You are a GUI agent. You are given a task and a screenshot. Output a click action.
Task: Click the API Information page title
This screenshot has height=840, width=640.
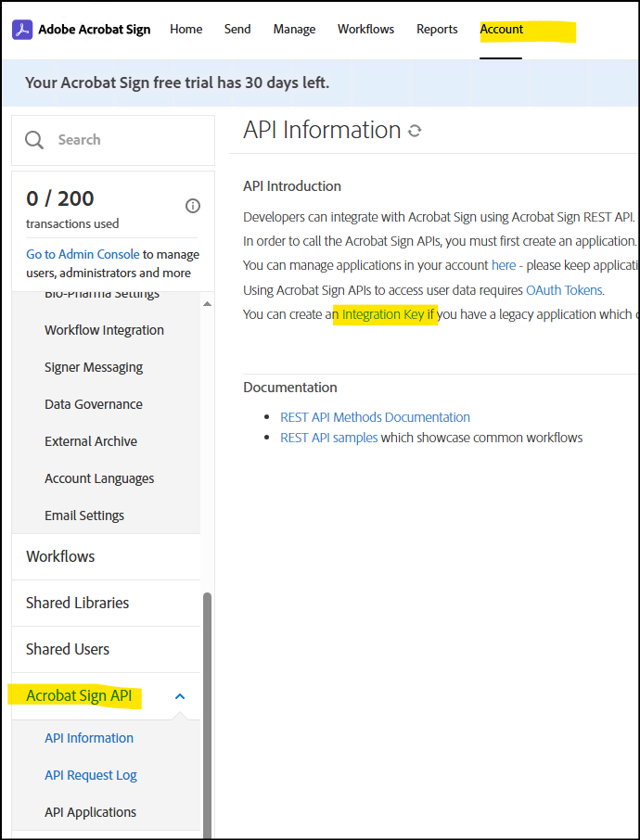(322, 130)
